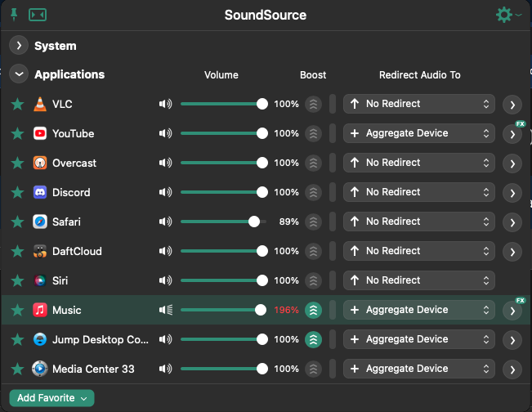Mute Media Center 33 speaker icon
Viewport: 532px width, 412px height.
(166, 369)
